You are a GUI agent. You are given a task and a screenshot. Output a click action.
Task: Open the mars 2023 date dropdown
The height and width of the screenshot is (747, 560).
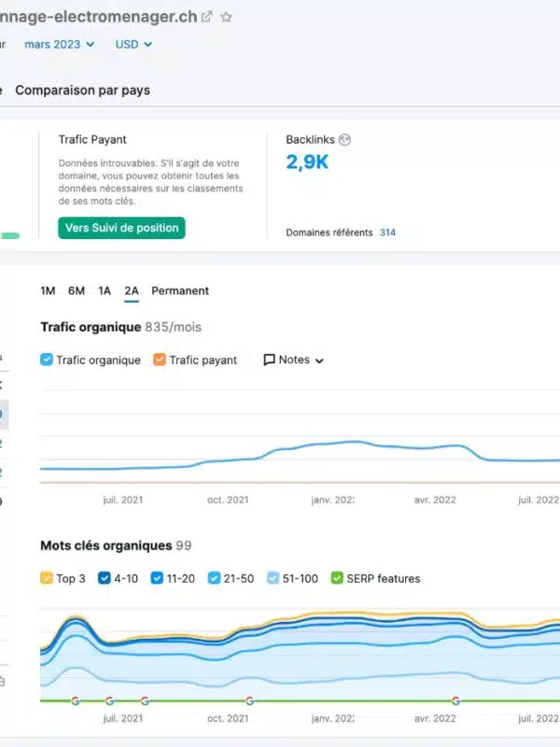(x=59, y=44)
